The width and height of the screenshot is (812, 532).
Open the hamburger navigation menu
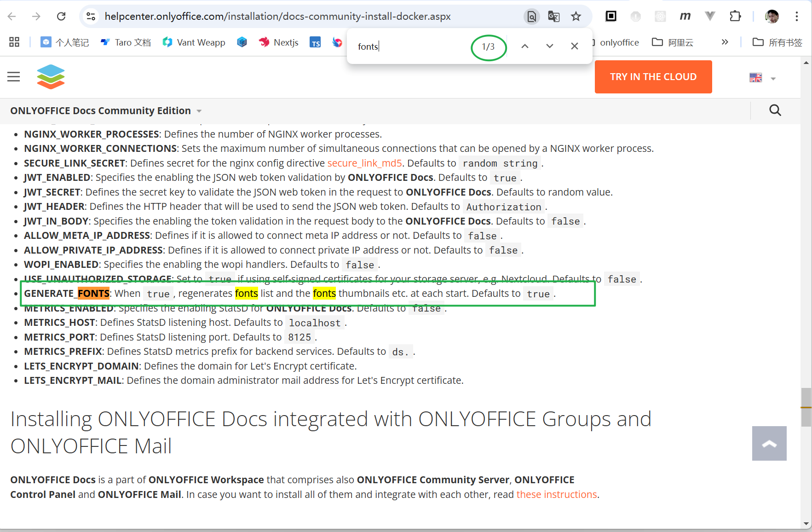pos(14,77)
